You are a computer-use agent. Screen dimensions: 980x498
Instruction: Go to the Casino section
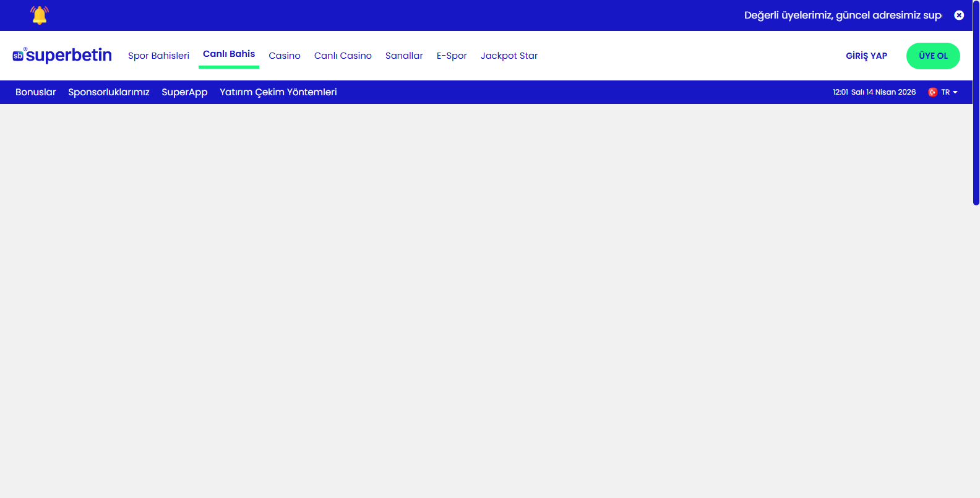point(285,56)
